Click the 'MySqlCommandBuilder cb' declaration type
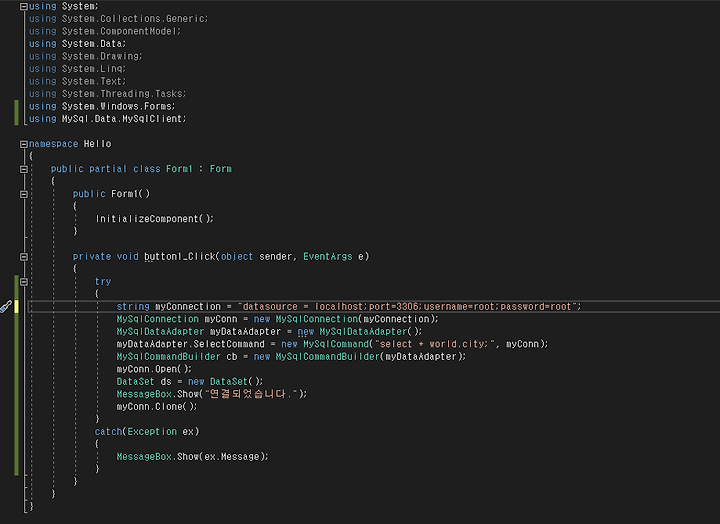 click(x=169, y=356)
